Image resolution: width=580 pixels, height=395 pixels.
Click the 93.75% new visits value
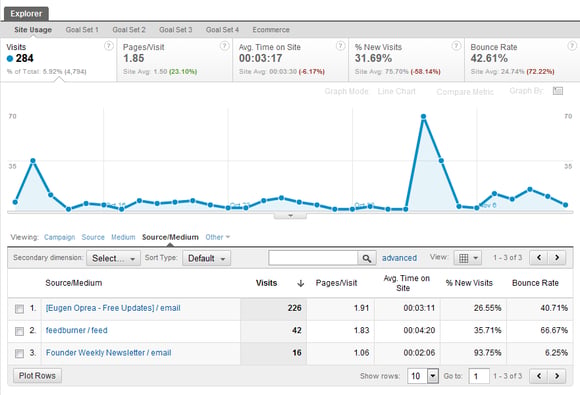tap(488, 353)
